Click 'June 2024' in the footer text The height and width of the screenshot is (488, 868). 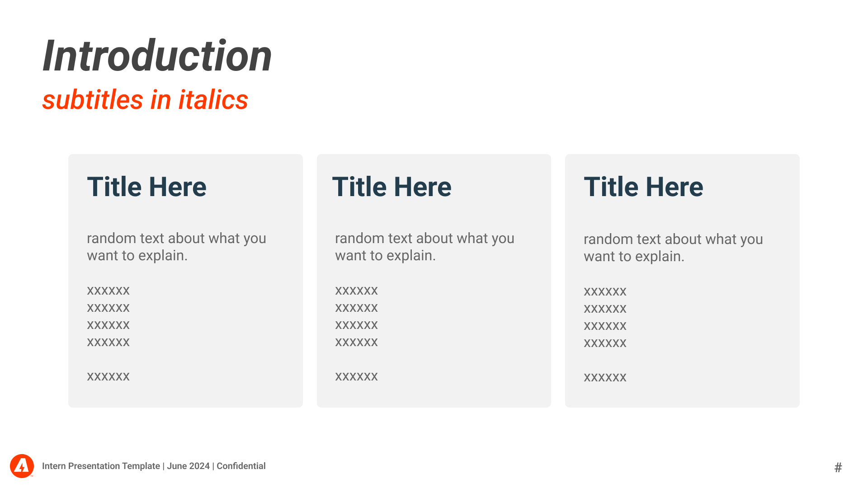pos(188,466)
